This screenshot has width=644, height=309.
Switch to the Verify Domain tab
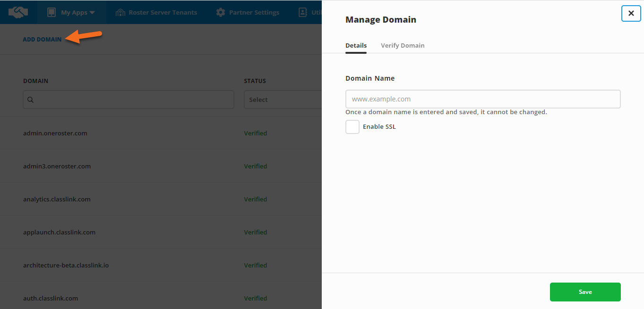pyautogui.click(x=403, y=46)
